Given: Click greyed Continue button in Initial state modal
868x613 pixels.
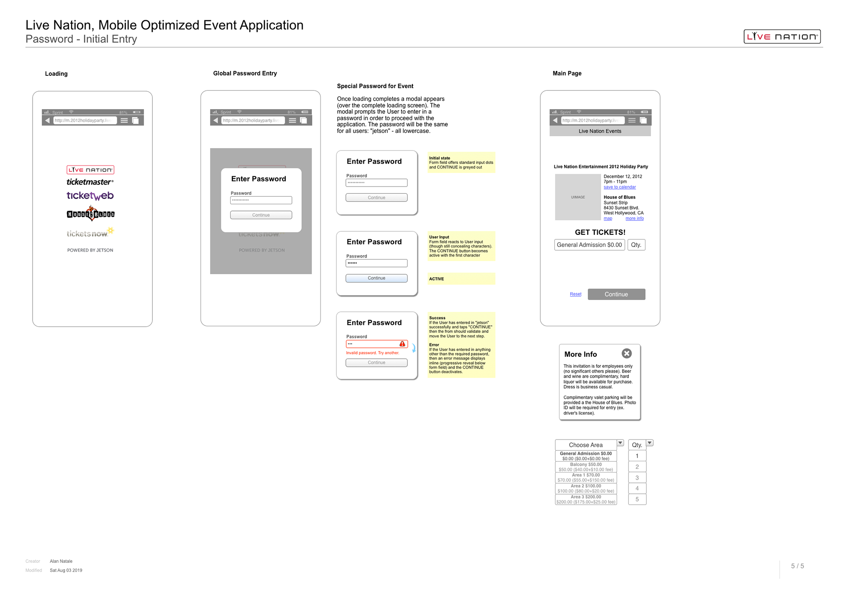Looking at the screenshot, I should pyautogui.click(x=377, y=197).
